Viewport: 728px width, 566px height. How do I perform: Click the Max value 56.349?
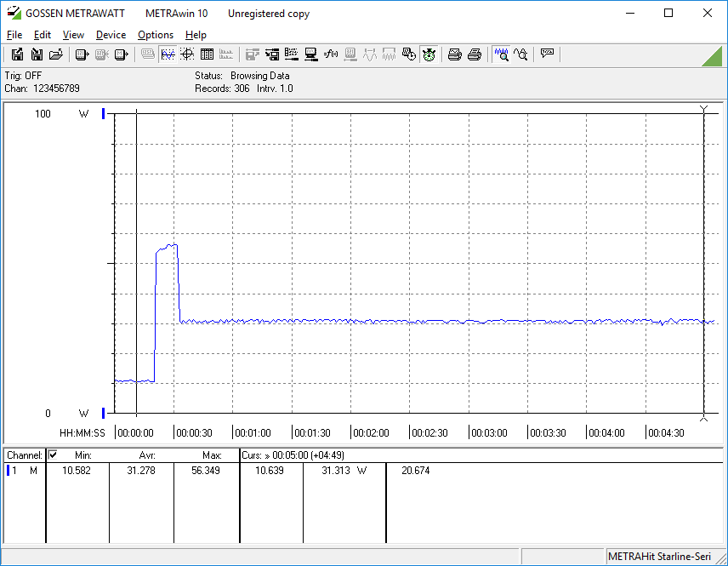click(x=206, y=471)
